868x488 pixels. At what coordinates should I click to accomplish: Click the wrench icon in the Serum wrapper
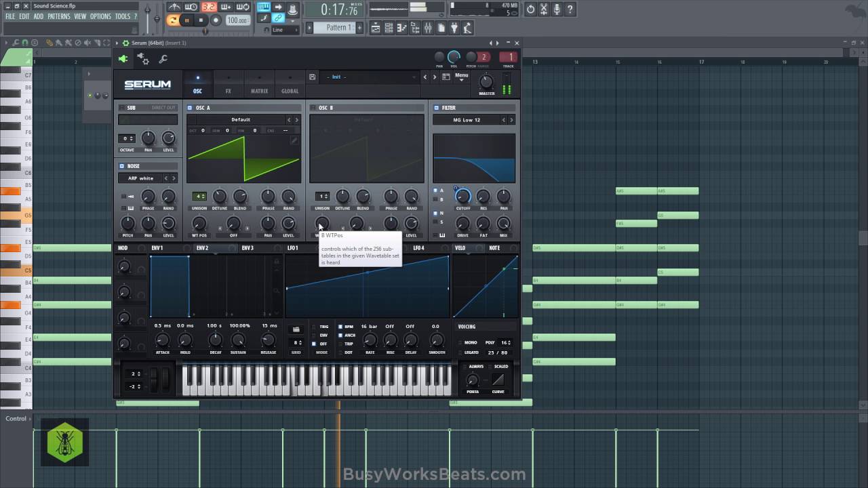click(163, 59)
